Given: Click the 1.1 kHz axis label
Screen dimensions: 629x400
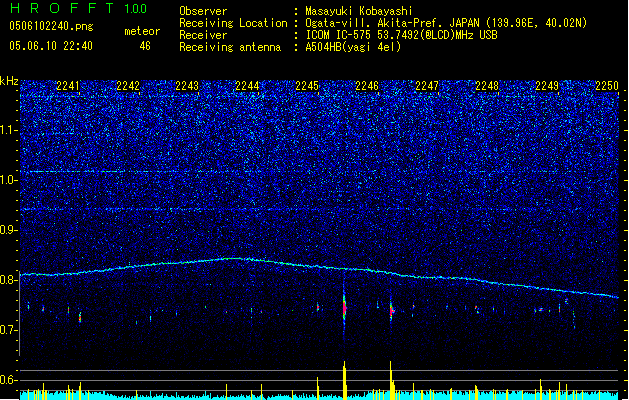Looking at the screenshot, I should point(9,131).
